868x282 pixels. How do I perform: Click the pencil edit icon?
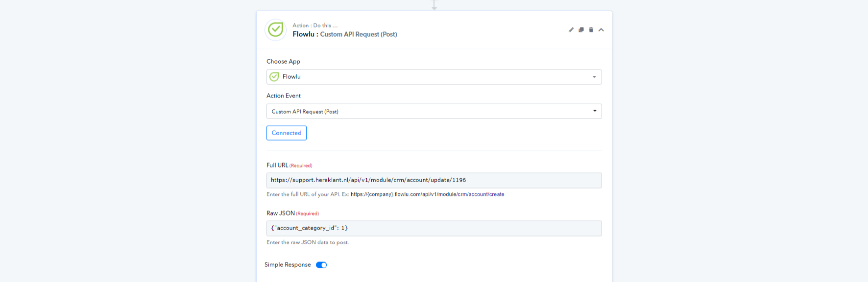point(571,30)
